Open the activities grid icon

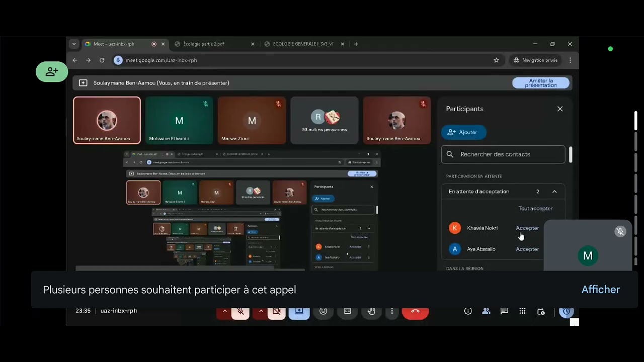pyautogui.click(x=522, y=311)
